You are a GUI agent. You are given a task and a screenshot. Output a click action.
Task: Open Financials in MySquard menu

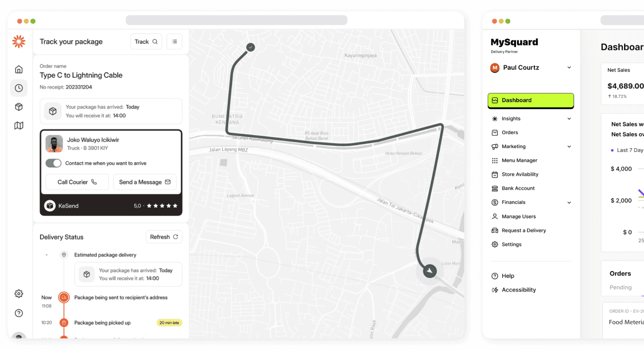(514, 202)
